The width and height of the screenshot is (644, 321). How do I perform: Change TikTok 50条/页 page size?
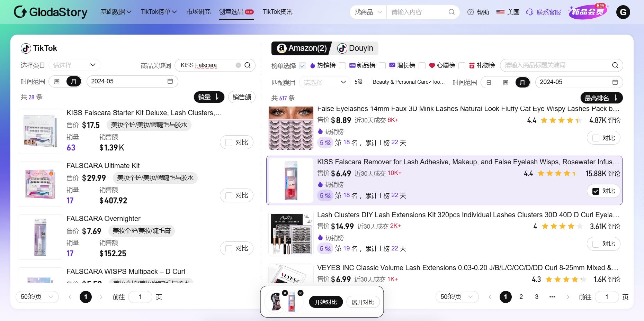pos(37,297)
